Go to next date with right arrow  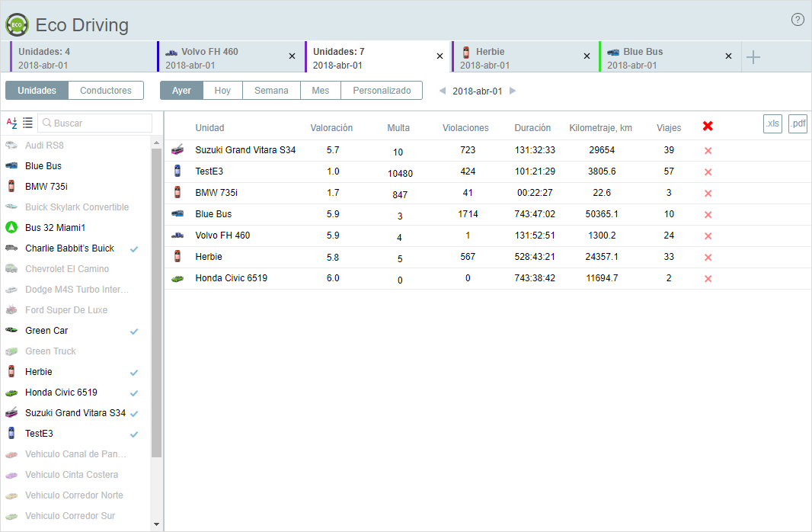pos(513,91)
